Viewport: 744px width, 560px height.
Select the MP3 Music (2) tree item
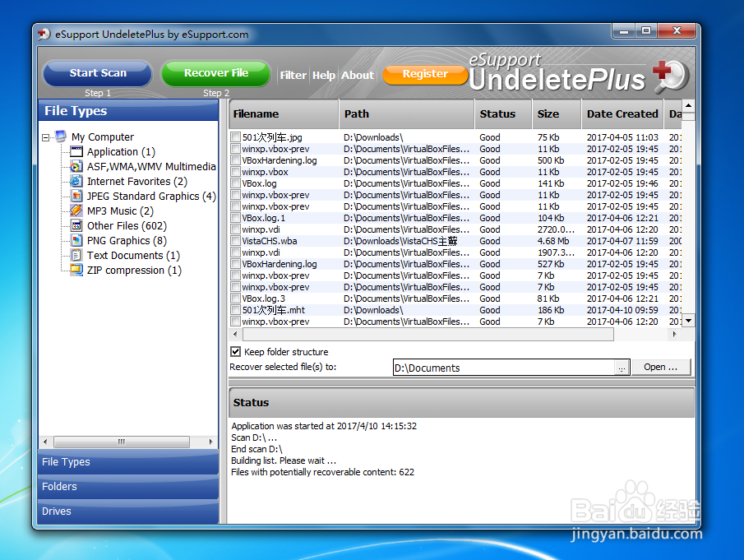(x=120, y=211)
